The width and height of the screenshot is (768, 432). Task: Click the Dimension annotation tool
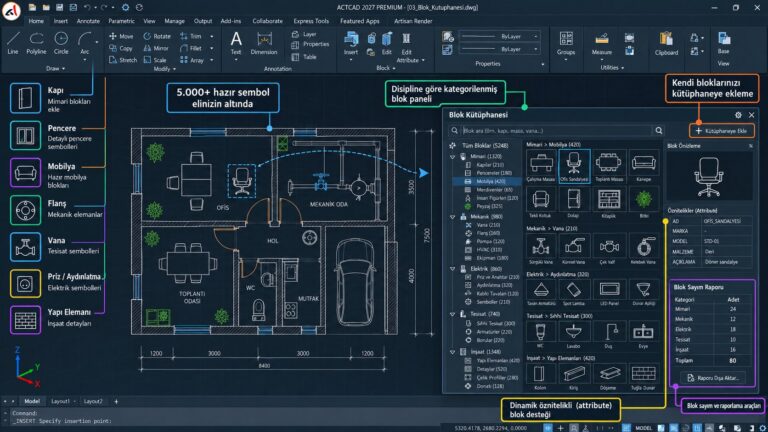[x=264, y=43]
